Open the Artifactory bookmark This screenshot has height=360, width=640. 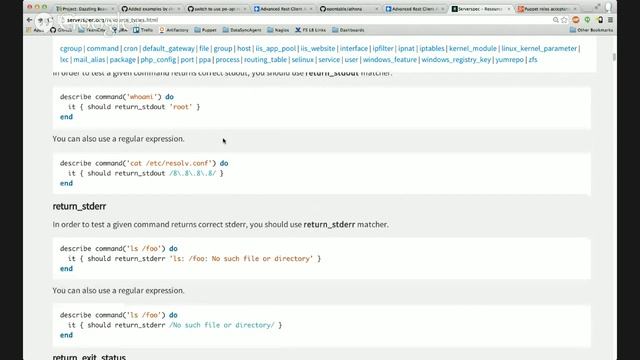pyautogui.click(x=174, y=30)
